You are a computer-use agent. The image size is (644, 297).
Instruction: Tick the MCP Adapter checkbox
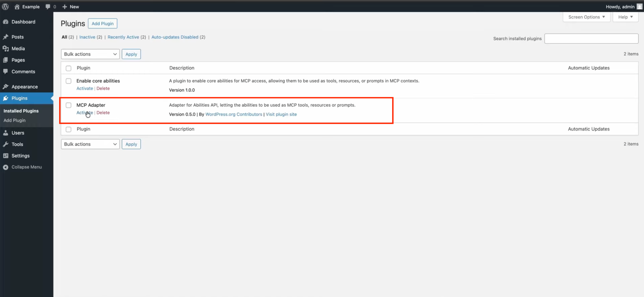click(x=69, y=105)
